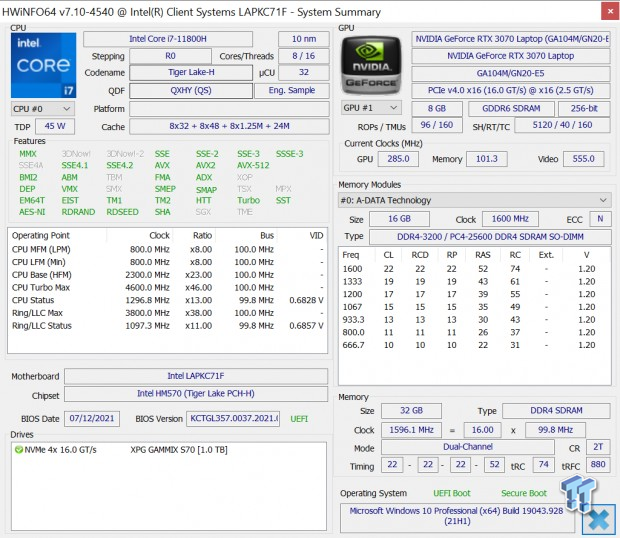The width and height of the screenshot is (620, 538).
Task: Click the NVIDIA GeForce RTX 3070 Laptop (GA104M/GN20-E field
Action: (511, 39)
